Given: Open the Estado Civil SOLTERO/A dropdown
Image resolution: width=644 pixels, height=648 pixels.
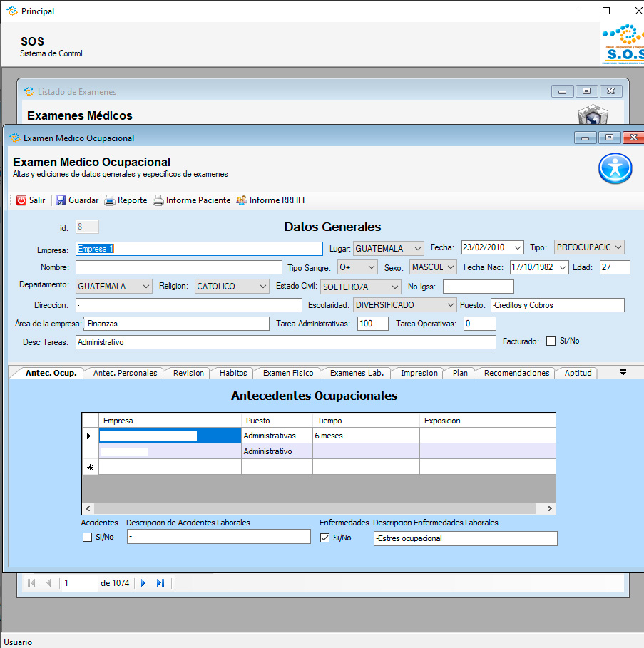Looking at the screenshot, I should [x=395, y=287].
